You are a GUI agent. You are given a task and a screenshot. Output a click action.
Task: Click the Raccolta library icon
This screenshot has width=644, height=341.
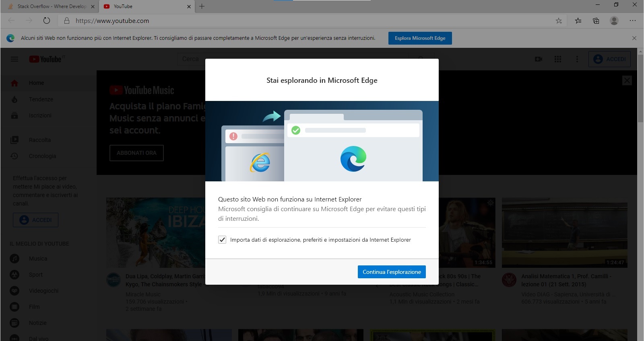14,140
